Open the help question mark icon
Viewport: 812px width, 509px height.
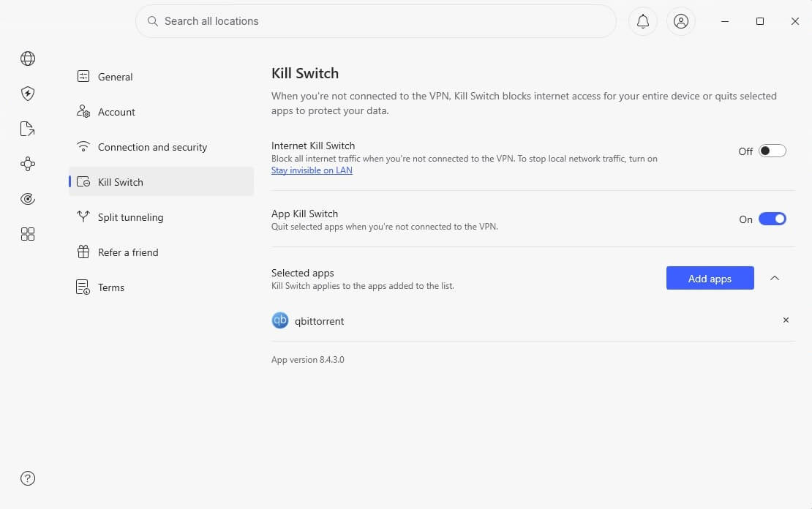pyautogui.click(x=28, y=478)
